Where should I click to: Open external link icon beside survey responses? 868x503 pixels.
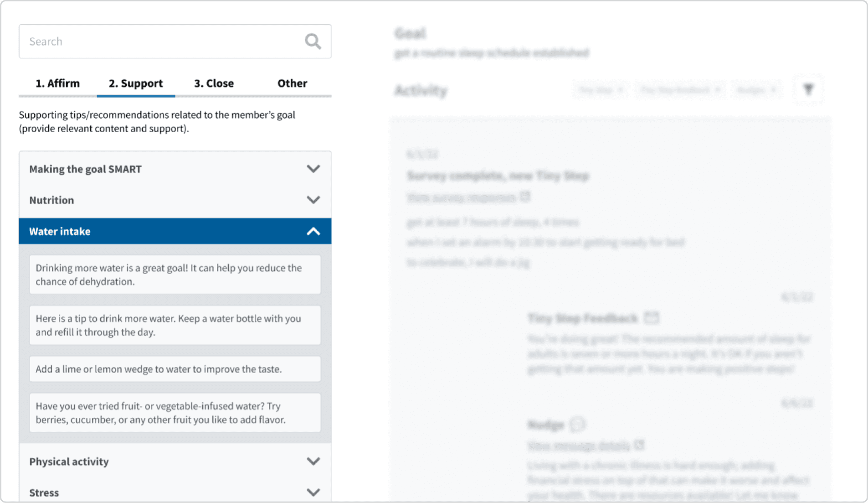(525, 197)
